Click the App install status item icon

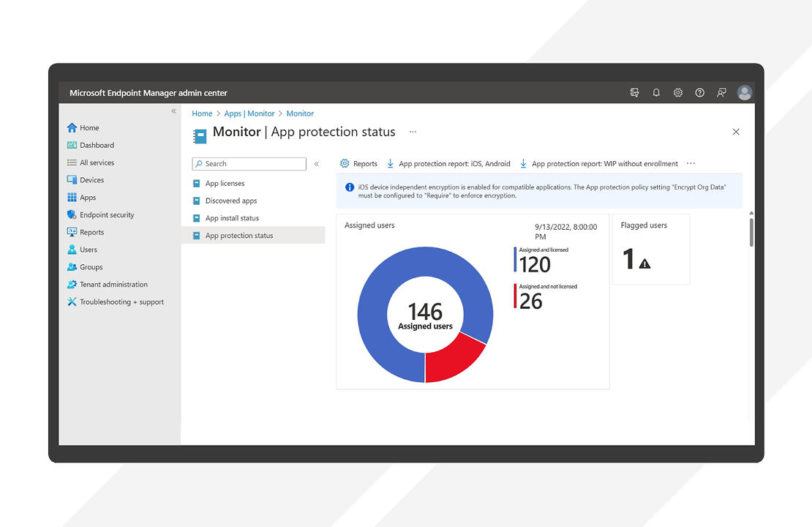click(x=196, y=218)
